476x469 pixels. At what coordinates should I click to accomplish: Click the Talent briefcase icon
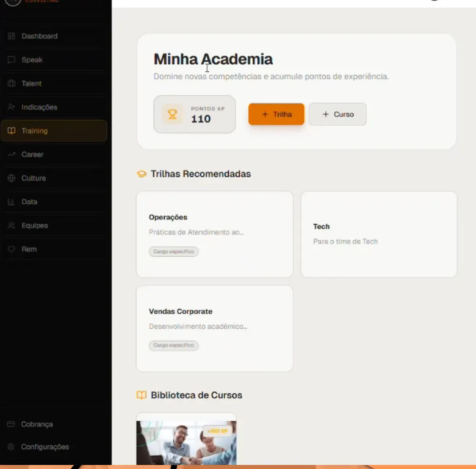[11, 83]
